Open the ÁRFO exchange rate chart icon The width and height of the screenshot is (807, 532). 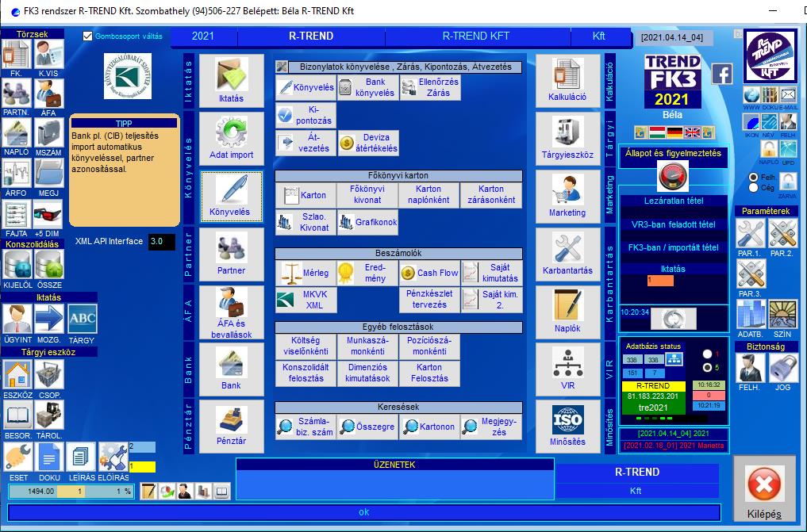coord(16,173)
